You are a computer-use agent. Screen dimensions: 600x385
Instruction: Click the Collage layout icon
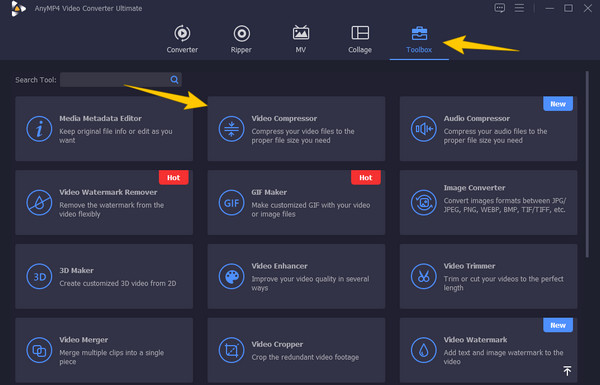[x=360, y=33]
